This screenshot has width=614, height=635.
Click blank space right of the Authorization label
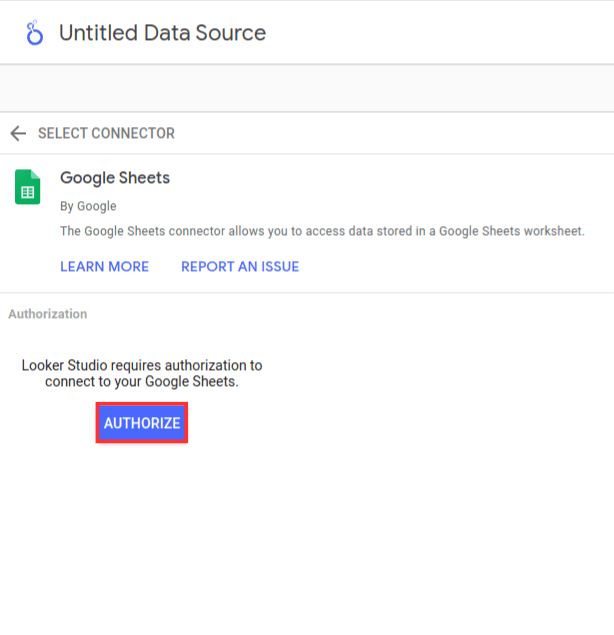point(350,314)
